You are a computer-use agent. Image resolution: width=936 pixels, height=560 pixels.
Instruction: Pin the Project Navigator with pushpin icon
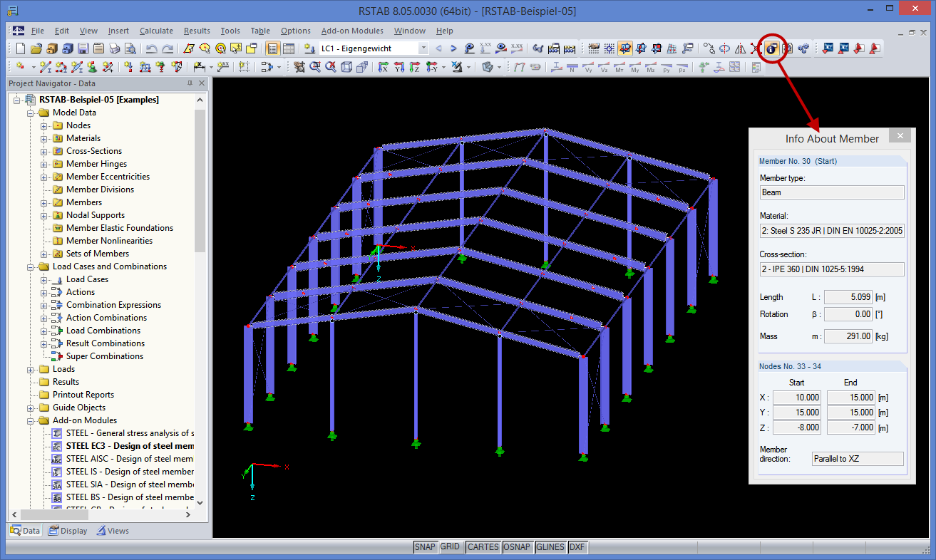point(190,83)
